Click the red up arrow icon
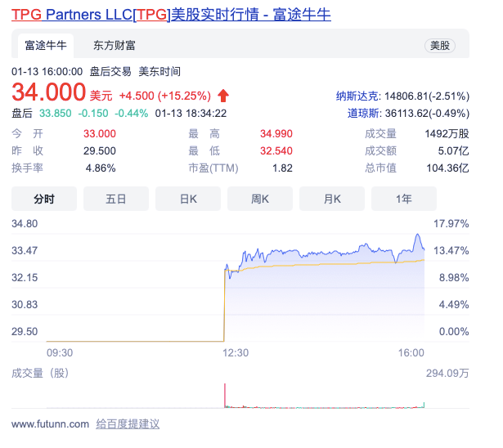The height and width of the screenshot is (448, 503). [223, 96]
